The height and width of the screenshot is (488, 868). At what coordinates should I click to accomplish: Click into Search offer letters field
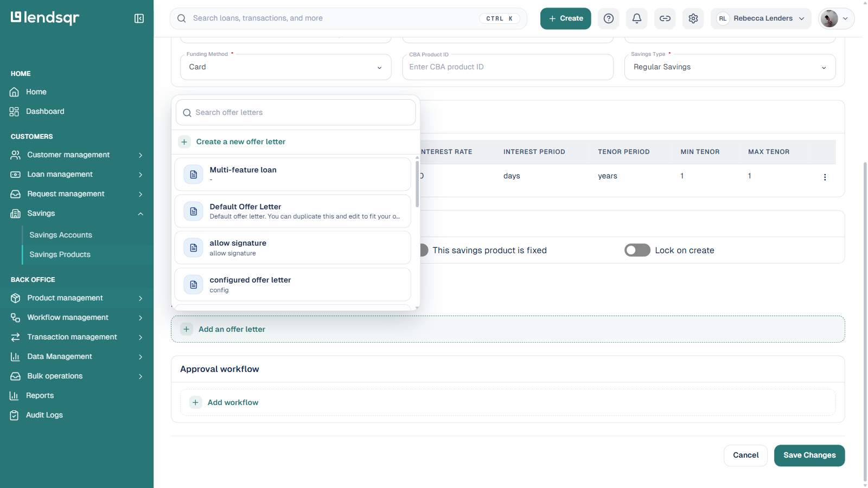point(296,113)
